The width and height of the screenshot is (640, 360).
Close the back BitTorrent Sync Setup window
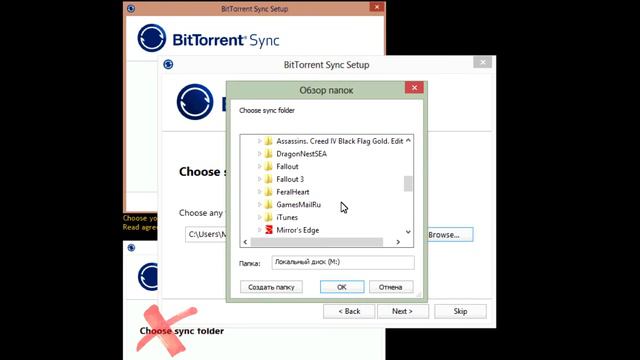[376, 7]
